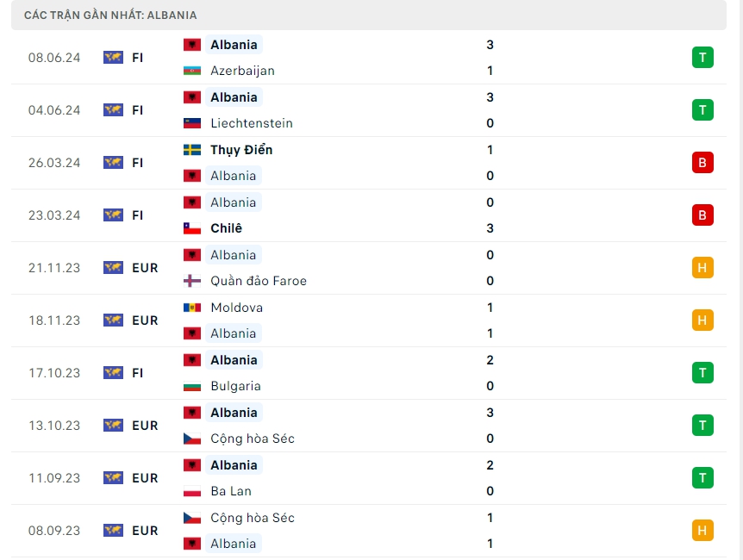The image size is (743, 560).
Task: Click the orange H badge for Quần đảo Faroe match
Action: pos(702,268)
